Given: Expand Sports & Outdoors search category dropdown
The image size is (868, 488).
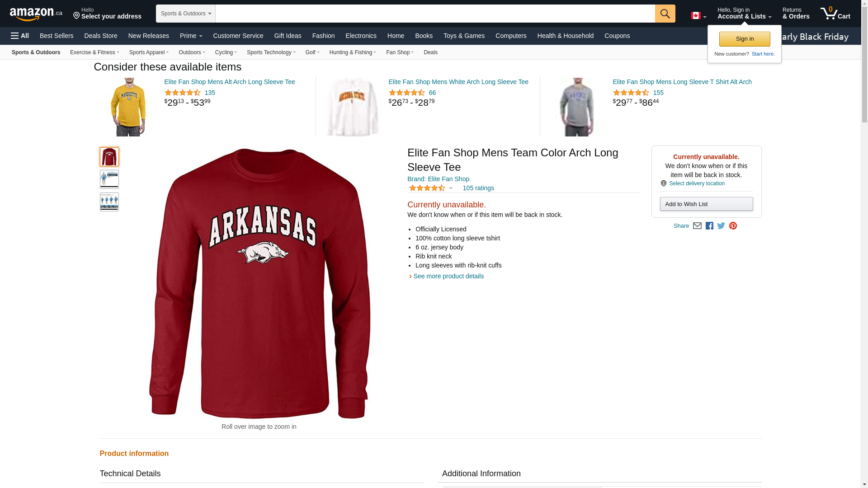Looking at the screenshot, I should [x=186, y=14].
